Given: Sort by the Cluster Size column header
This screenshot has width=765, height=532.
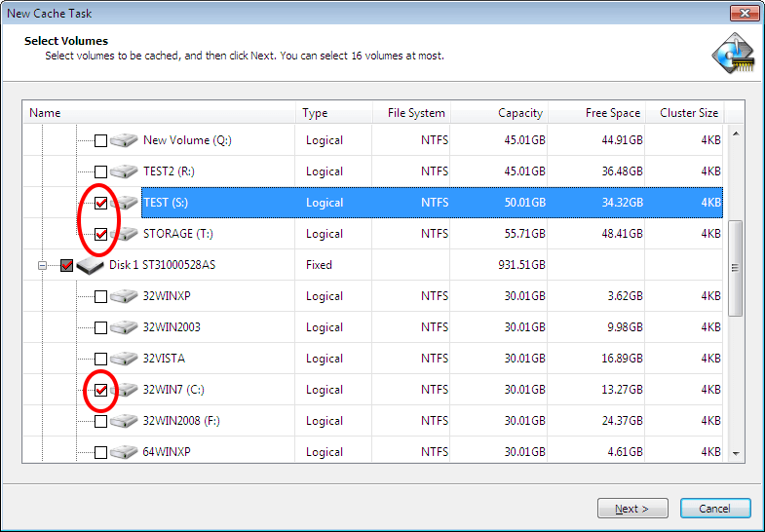Looking at the screenshot, I should pos(685,113).
